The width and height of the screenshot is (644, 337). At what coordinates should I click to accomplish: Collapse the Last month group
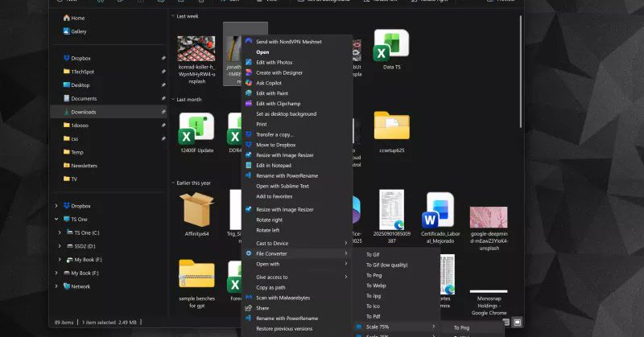pos(173,100)
